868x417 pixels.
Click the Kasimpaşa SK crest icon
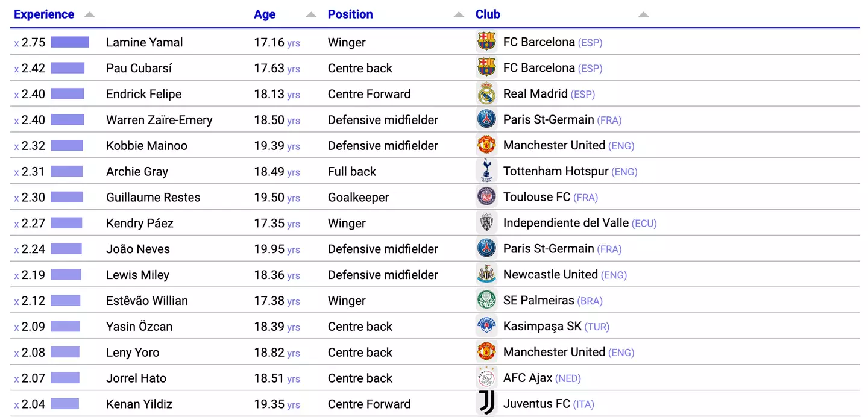(486, 327)
